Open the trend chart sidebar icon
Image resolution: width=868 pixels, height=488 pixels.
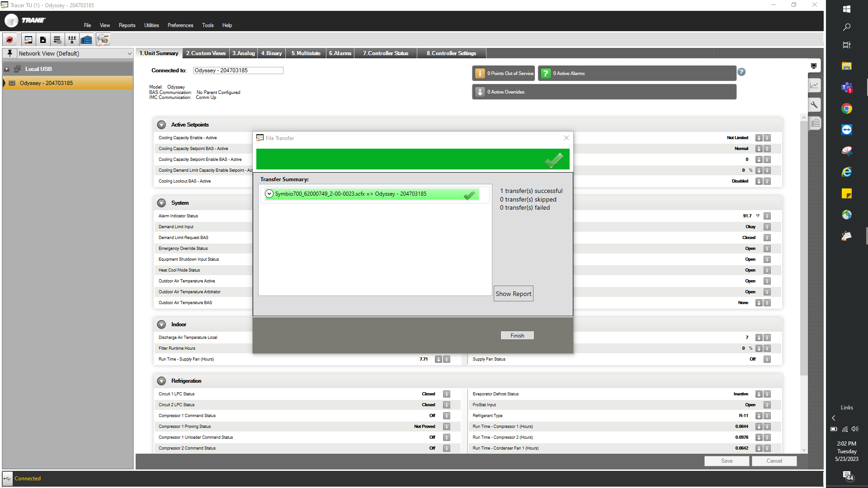click(x=814, y=85)
